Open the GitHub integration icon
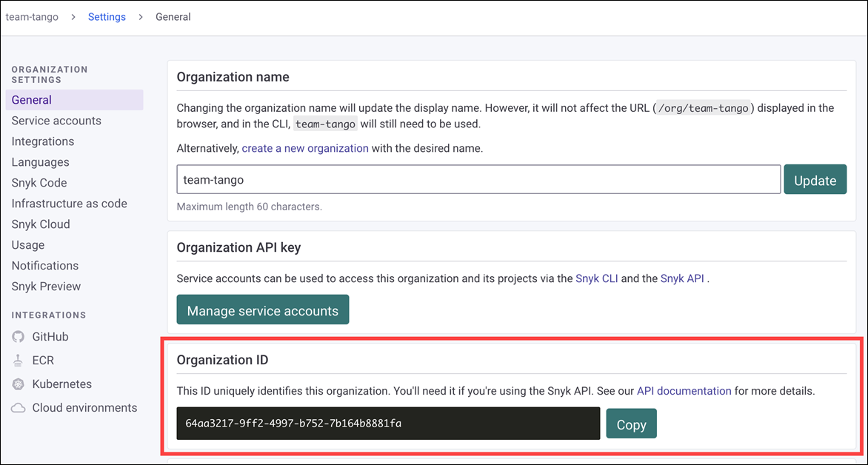 click(x=19, y=337)
